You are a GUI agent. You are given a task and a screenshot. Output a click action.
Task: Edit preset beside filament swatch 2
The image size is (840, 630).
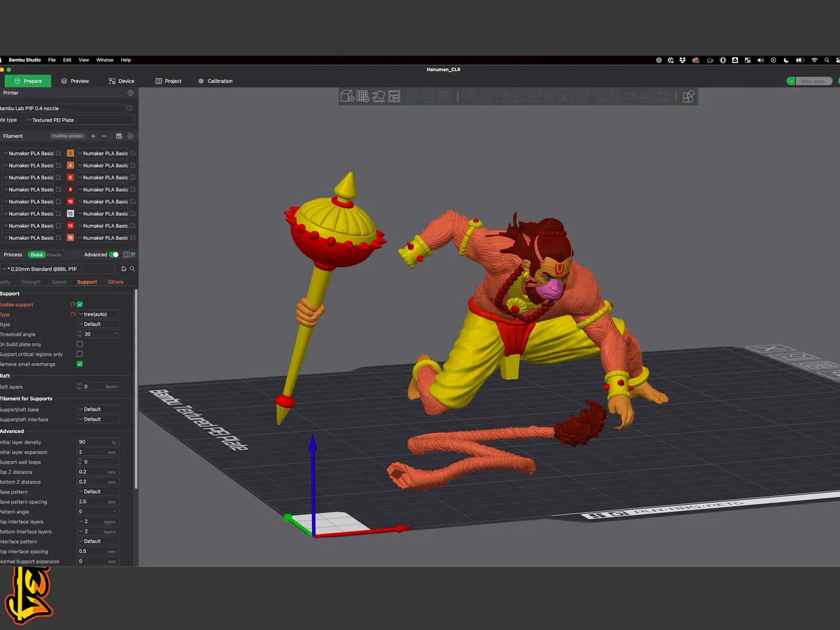[133, 153]
